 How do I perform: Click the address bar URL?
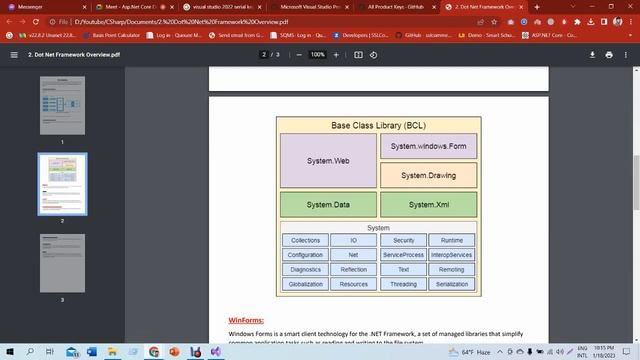coord(181,22)
